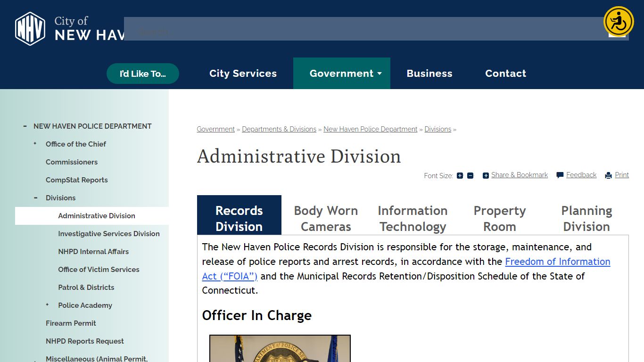Open Divisions sidebar page link
Screen dimensions: 644x362
pos(60,198)
